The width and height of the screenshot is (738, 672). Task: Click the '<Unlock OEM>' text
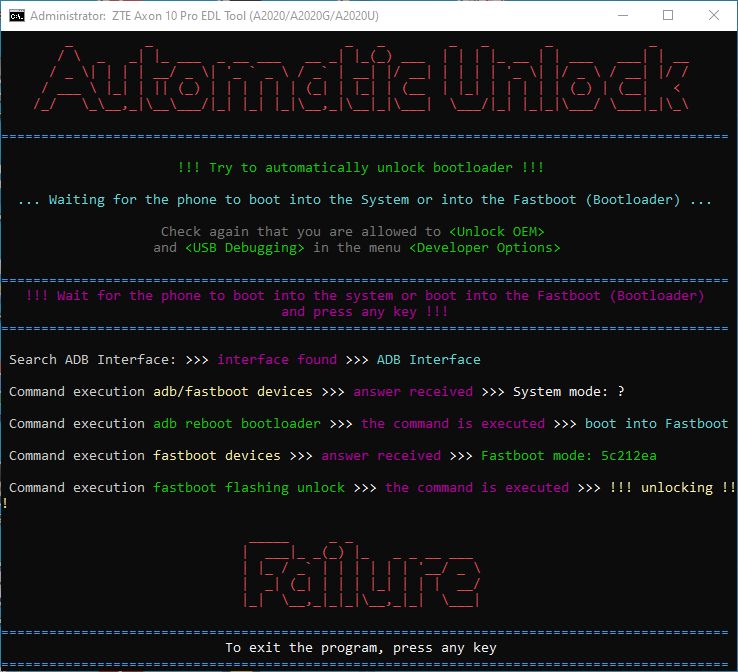(x=497, y=232)
